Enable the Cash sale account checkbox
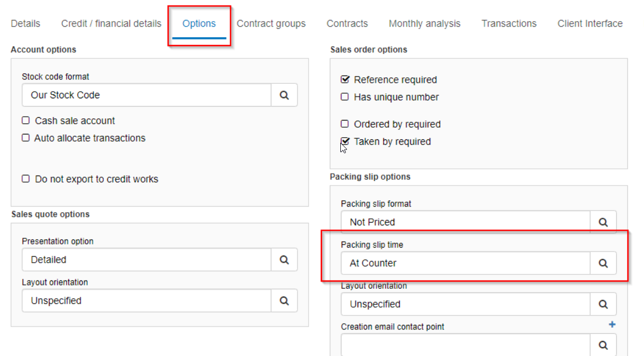The height and width of the screenshot is (356, 644). pyautogui.click(x=26, y=121)
